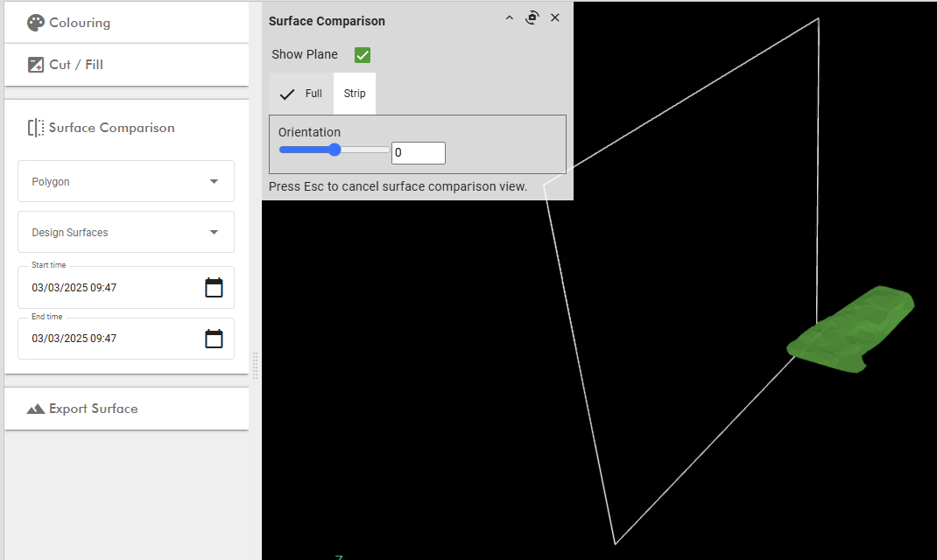Select the green surface mesh in viewport
The image size is (937, 560).
coord(851,330)
